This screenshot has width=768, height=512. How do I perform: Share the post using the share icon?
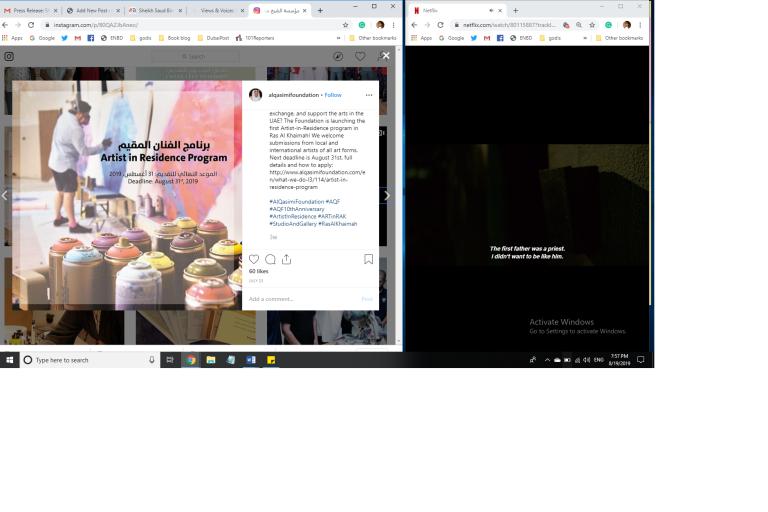286,259
